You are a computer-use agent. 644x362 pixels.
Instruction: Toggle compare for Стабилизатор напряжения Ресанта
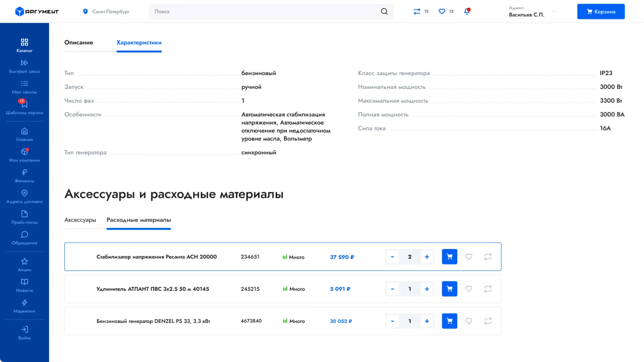click(x=488, y=257)
